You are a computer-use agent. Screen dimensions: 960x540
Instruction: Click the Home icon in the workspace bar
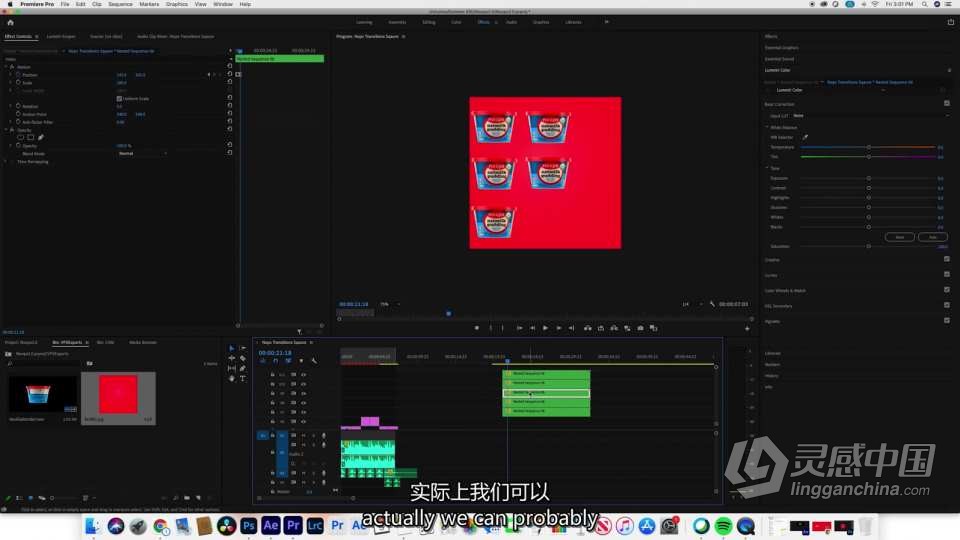click(x=10, y=23)
